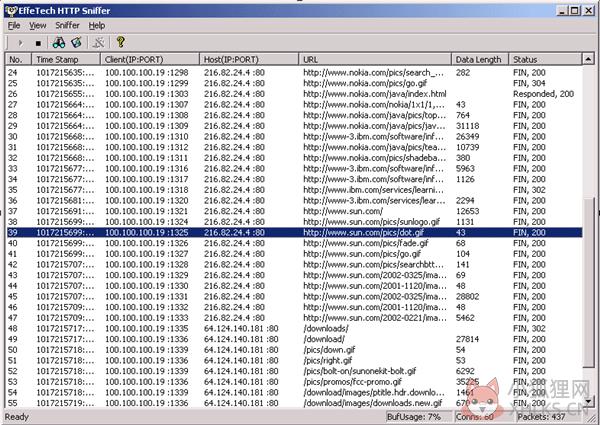Click the Stop capture square icon

[38, 43]
